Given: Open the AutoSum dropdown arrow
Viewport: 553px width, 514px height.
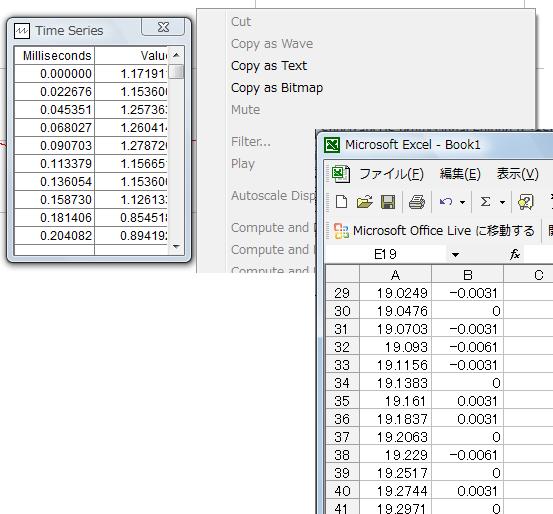Looking at the screenshot, I should tap(502, 202).
